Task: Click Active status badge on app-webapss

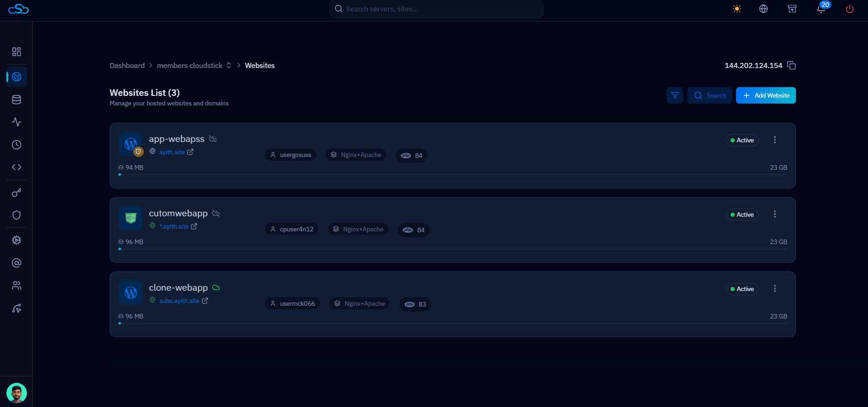Action: pos(742,140)
